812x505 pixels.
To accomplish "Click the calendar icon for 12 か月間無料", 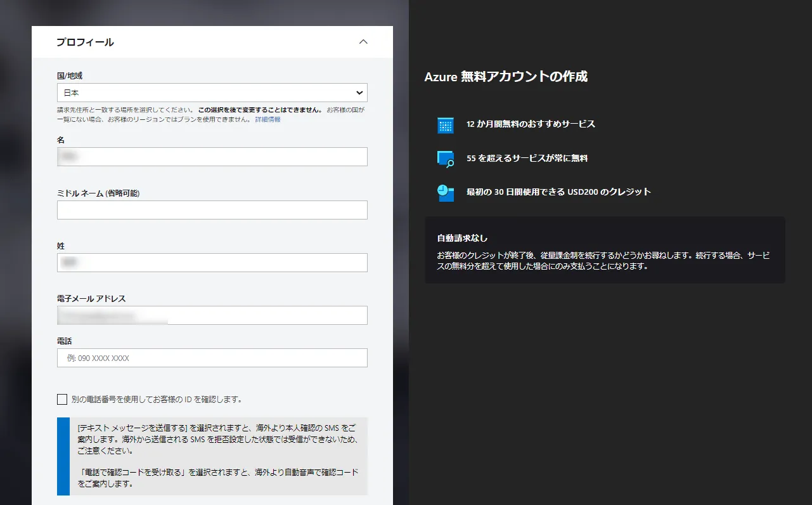I will [x=446, y=125].
